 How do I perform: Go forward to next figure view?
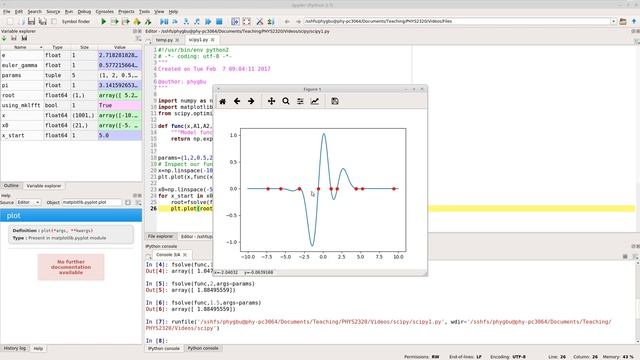point(251,101)
